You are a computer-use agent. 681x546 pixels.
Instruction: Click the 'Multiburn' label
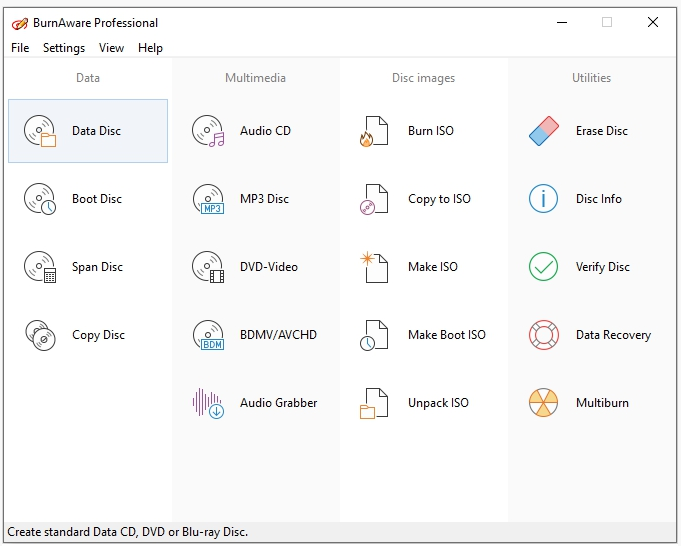pyautogui.click(x=602, y=403)
